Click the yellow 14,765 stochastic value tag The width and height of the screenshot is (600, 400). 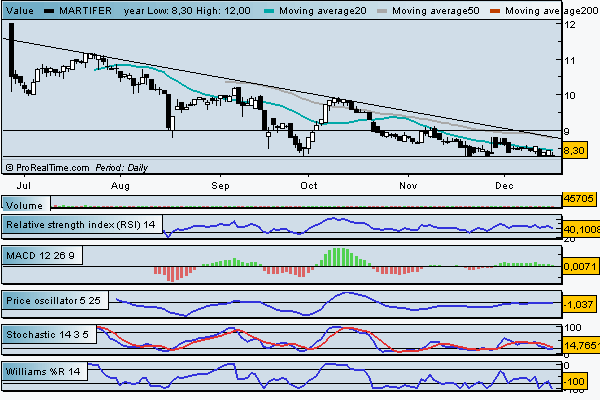click(x=581, y=346)
